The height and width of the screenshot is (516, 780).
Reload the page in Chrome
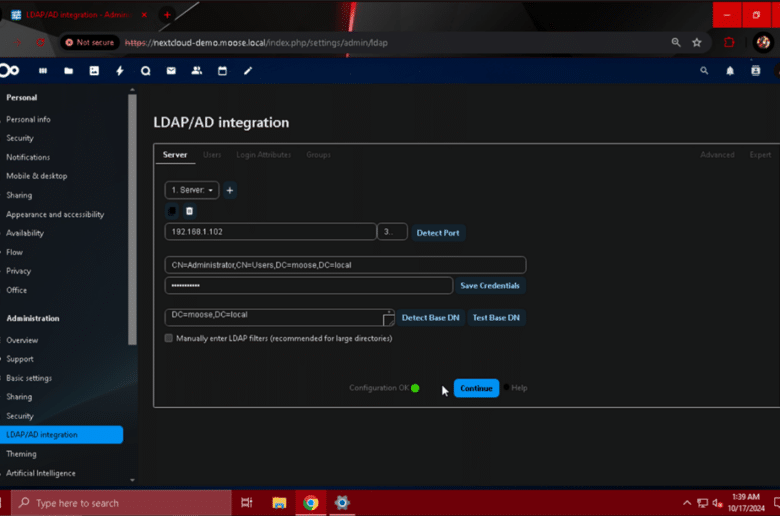[40, 43]
